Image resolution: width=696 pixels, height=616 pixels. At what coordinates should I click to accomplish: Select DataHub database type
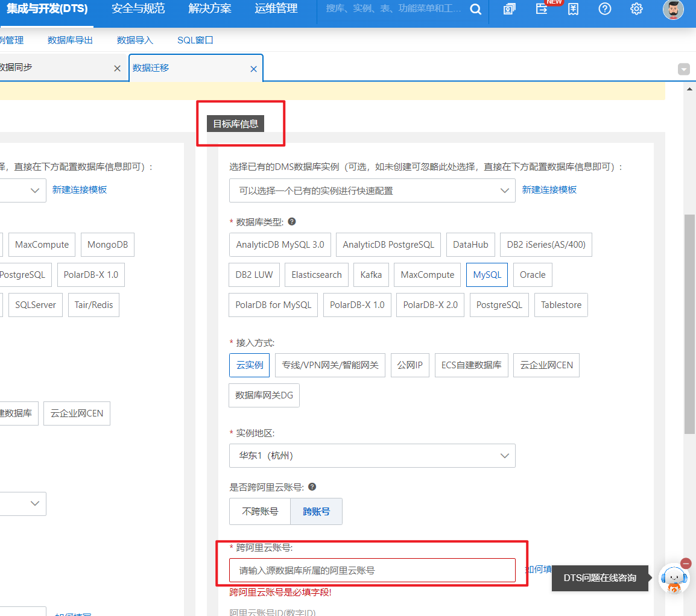click(x=470, y=245)
